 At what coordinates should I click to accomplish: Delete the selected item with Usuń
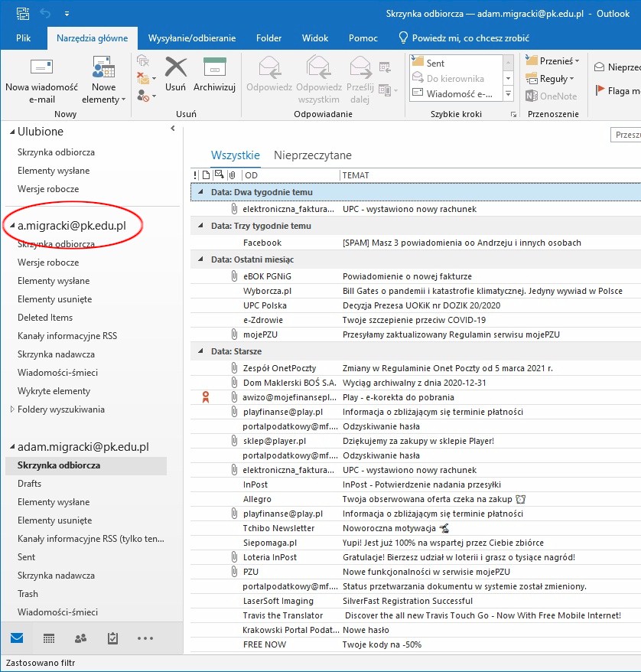[x=175, y=75]
